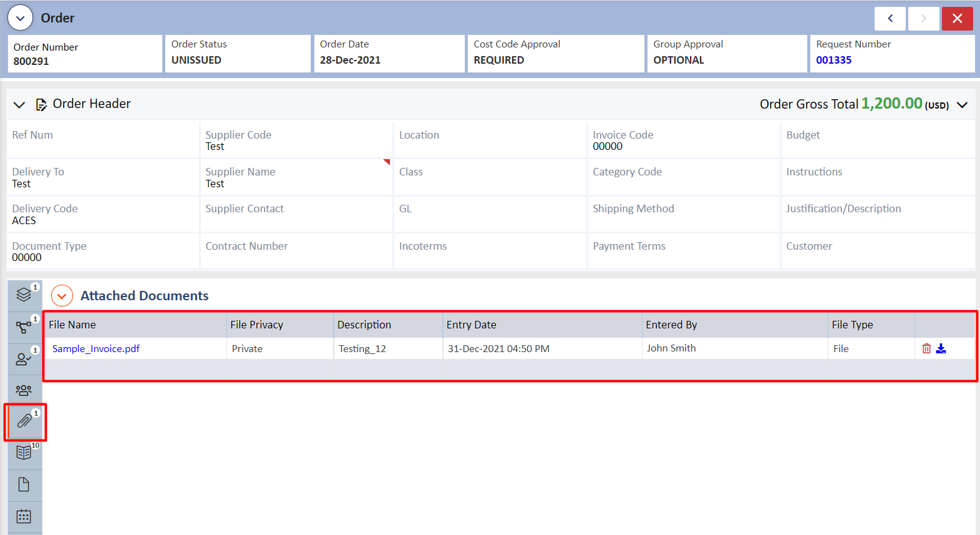This screenshot has height=535, width=980.
Task: Click the 1,200.00 gross total amount
Action: [x=892, y=103]
